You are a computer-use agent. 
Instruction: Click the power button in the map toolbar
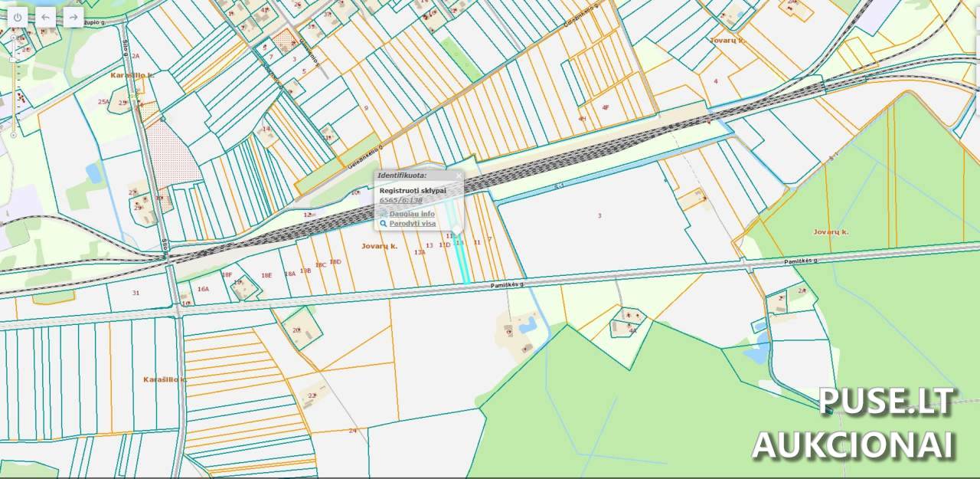click(18, 17)
